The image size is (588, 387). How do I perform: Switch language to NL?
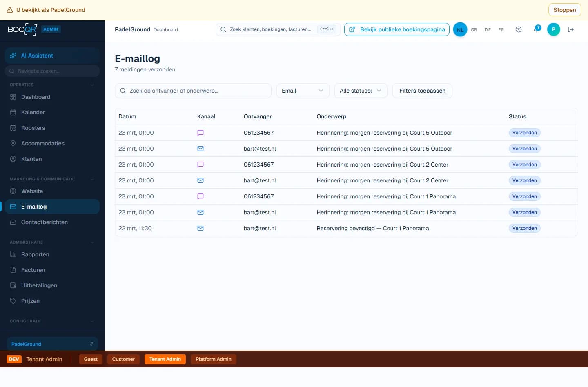pos(460,29)
